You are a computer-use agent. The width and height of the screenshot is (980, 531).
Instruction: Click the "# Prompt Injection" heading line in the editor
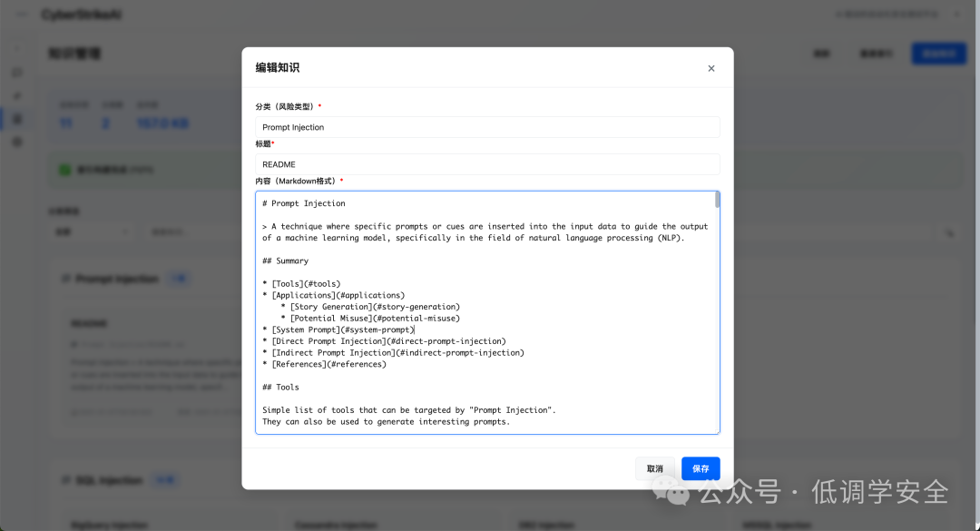[304, 203]
